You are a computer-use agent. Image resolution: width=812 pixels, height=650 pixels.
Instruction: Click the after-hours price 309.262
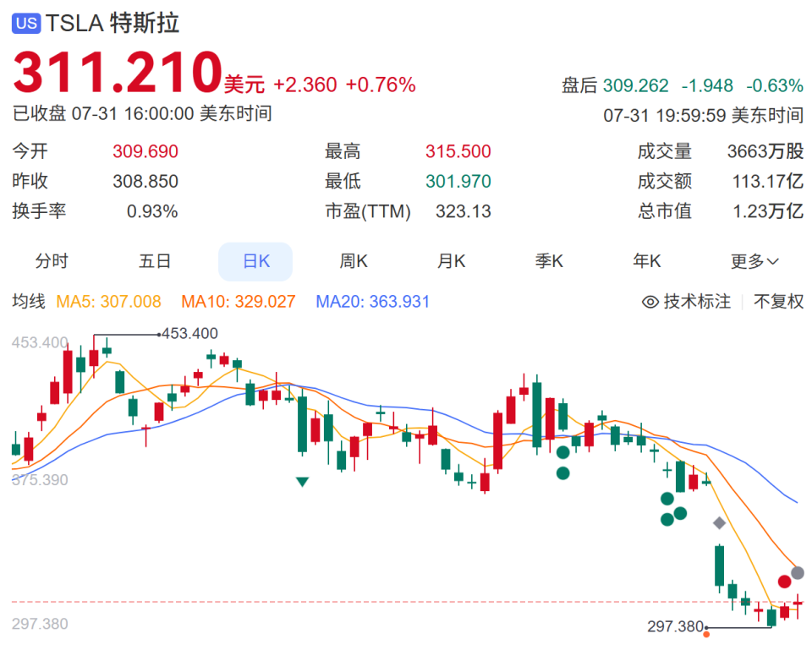click(x=636, y=85)
